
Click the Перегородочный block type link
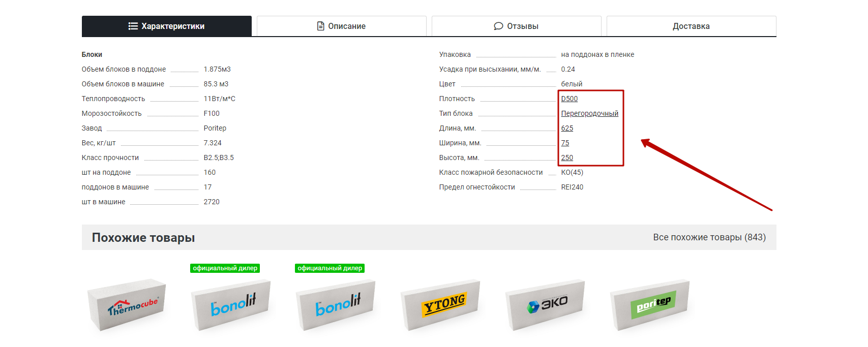[x=589, y=113]
